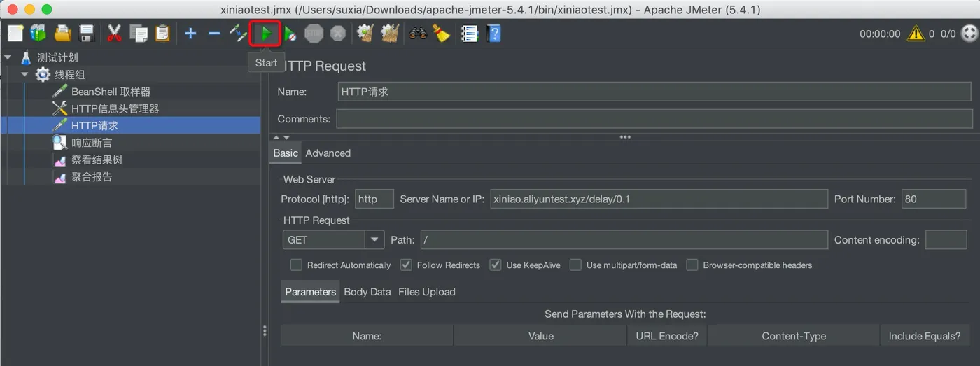Click the Include Equals? column header
The width and height of the screenshot is (980, 366).
(x=925, y=336)
